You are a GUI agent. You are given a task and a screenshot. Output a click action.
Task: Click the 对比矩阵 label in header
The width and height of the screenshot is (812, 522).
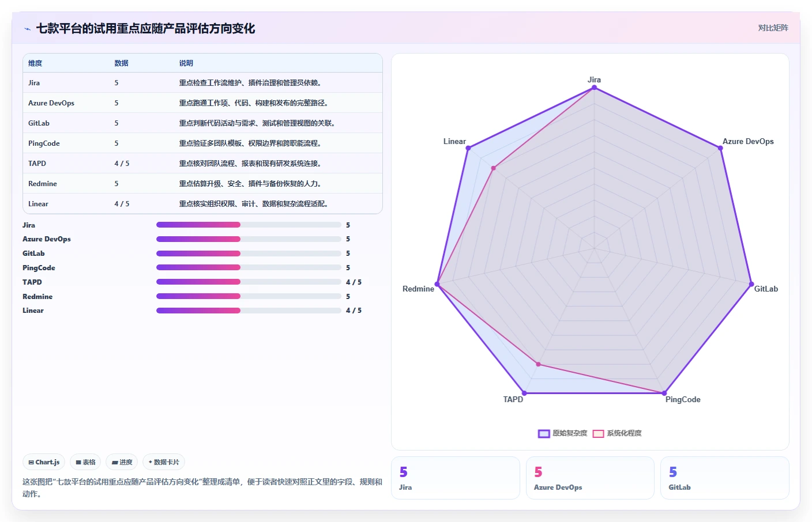(773, 28)
